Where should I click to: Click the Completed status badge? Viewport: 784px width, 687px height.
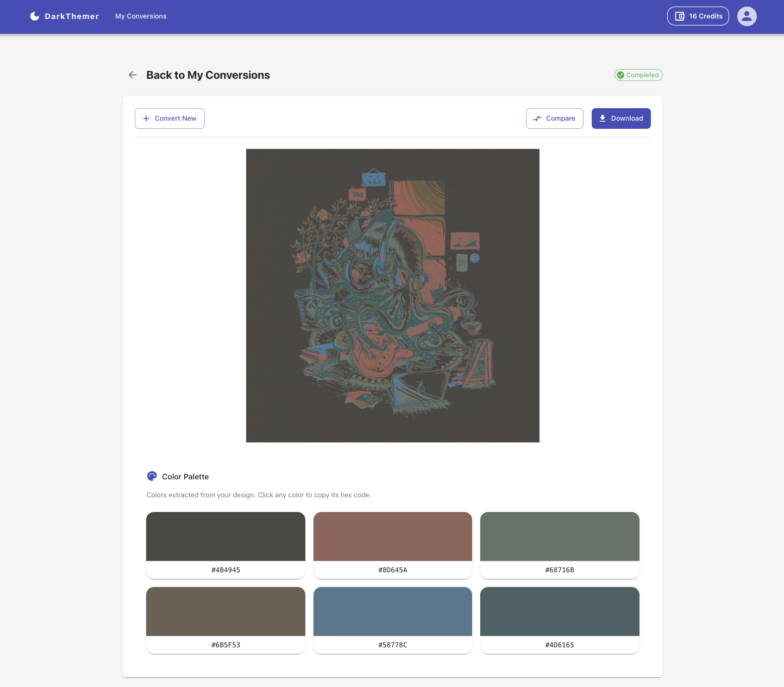coord(638,74)
